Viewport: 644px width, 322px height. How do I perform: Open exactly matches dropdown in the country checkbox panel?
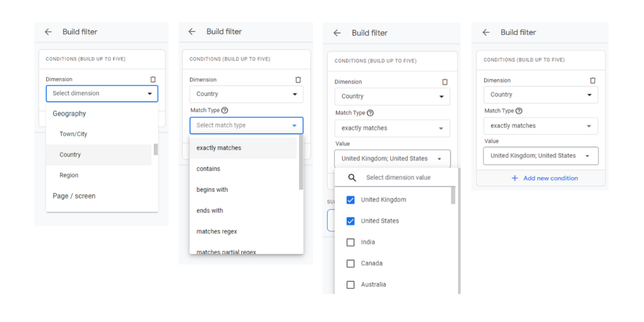pos(392,128)
